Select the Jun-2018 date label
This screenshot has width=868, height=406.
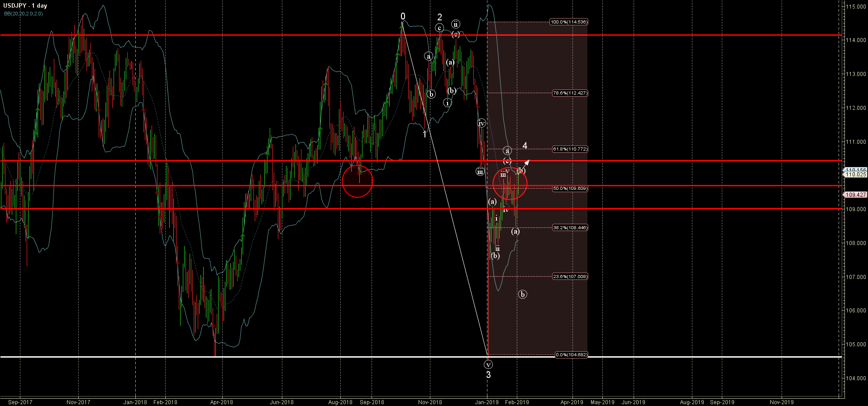click(x=281, y=402)
